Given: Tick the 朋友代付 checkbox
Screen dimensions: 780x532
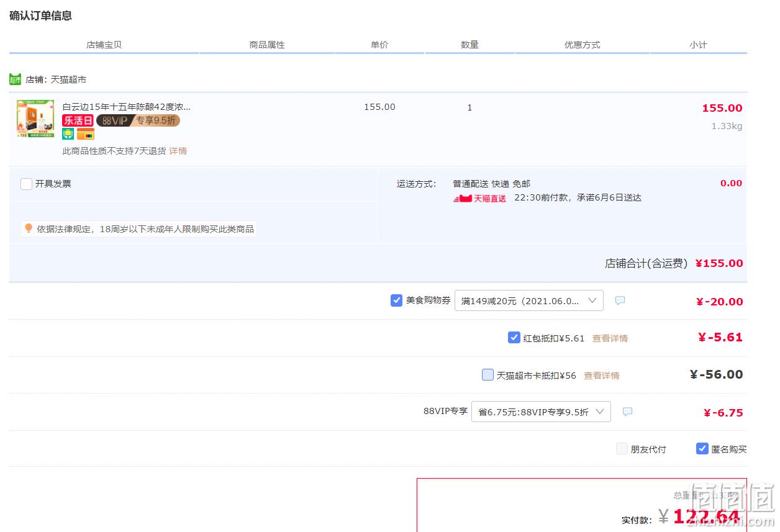Looking at the screenshot, I should coord(622,449).
